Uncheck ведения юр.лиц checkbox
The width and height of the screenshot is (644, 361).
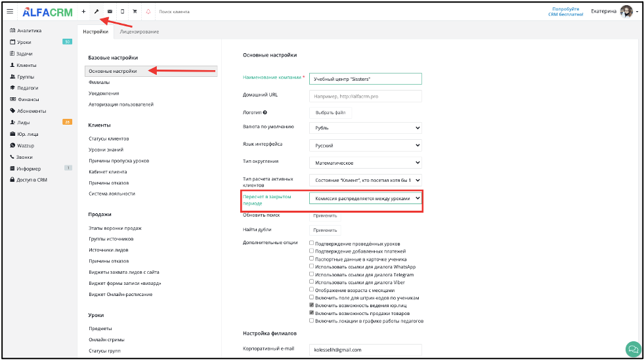(312, 305)
